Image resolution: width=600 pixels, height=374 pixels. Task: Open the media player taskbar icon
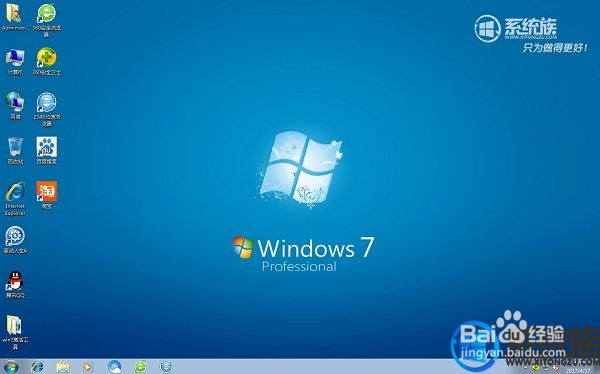[88, 367]
